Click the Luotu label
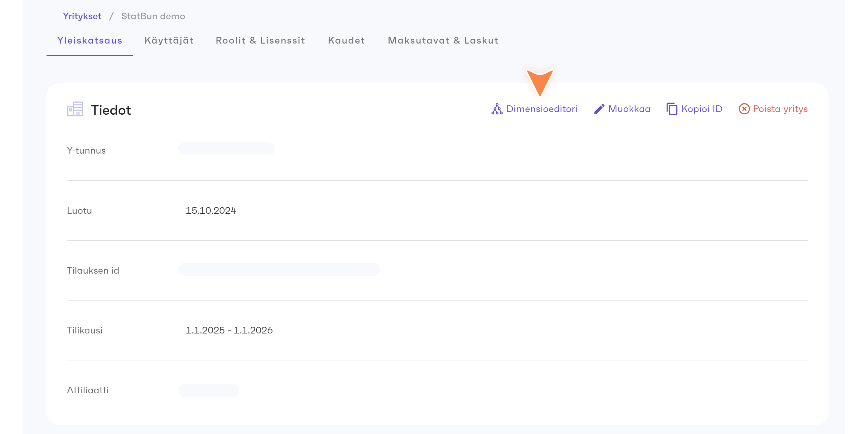The image size is (868, 434). [x=79, y=211]
